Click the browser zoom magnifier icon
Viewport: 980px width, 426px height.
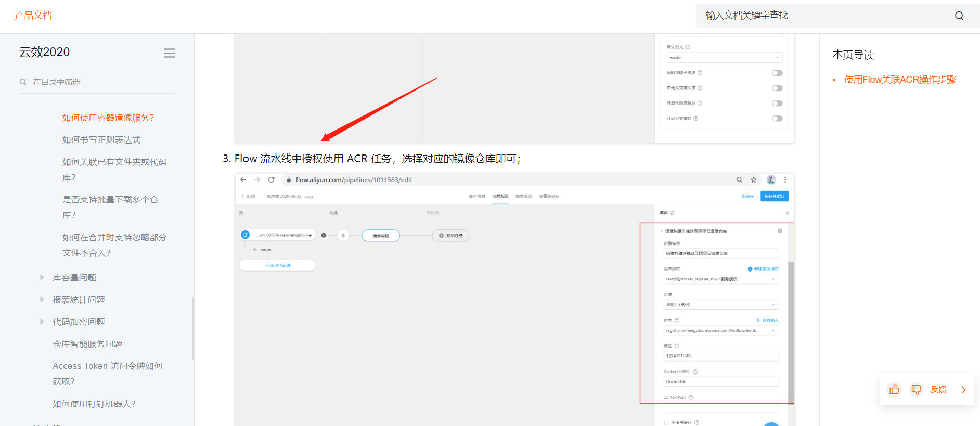[739, 180]
